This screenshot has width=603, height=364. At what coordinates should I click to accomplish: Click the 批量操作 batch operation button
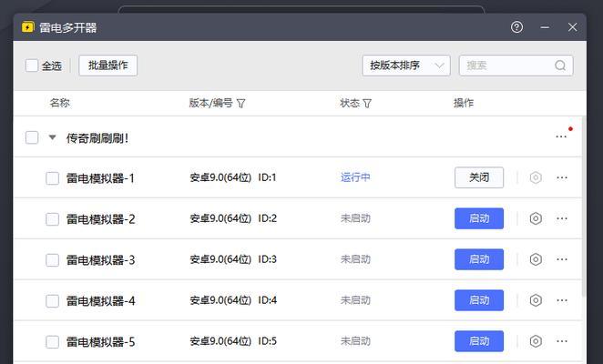click(108, 66)
